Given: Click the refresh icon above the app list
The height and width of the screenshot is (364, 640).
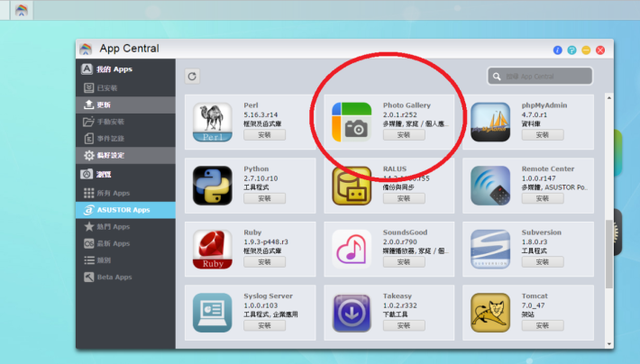Looking at the screenshot, I should pos(192,77).
